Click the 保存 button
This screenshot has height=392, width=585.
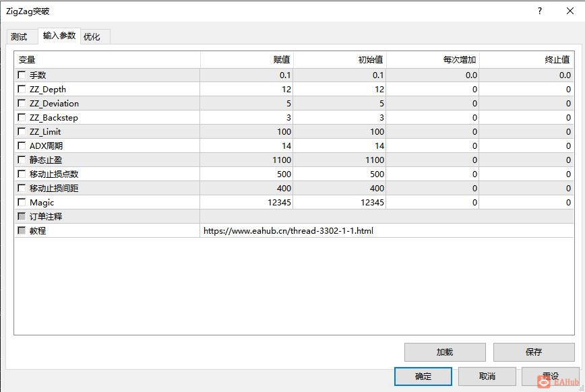[x=534, y=352]
